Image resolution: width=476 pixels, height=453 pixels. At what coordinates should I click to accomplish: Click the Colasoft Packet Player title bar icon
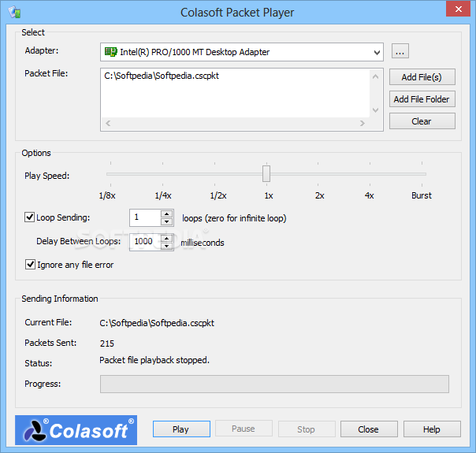tap(14, 13)
